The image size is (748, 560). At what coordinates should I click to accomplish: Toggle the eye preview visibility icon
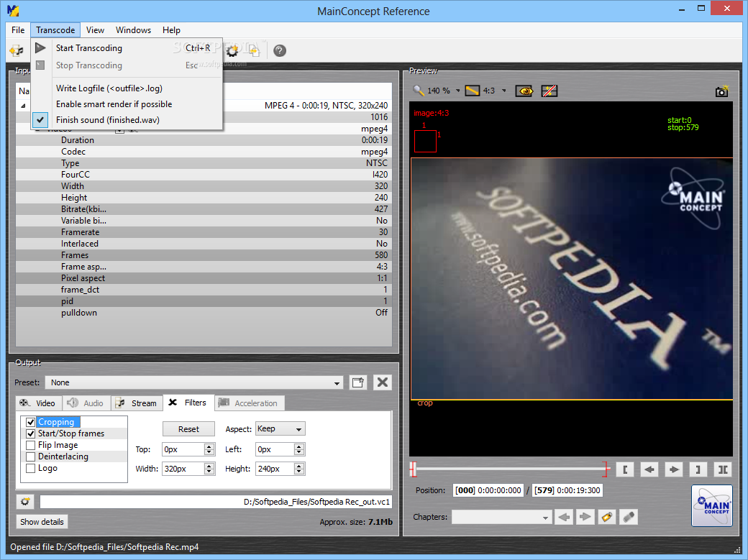[x=524, y=91]
